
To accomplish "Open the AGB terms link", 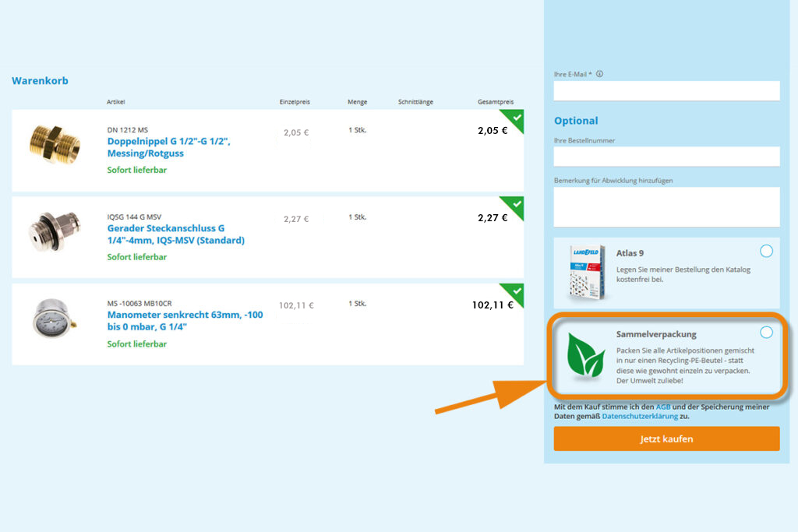I will (663, 407).
